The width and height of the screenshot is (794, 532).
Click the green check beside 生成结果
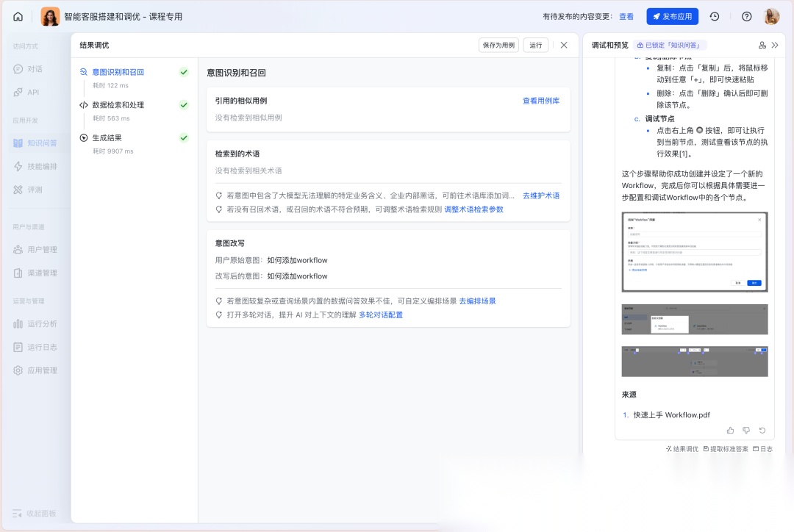(x=184, y=138)
